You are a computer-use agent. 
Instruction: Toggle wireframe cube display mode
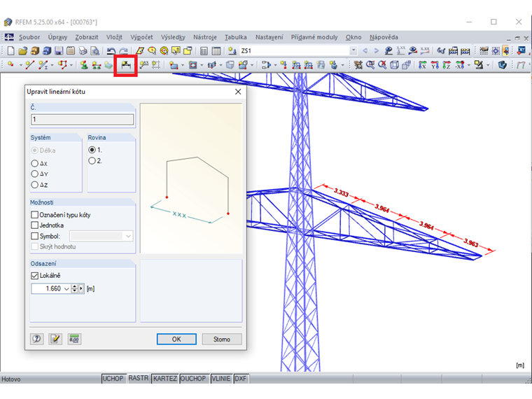tap(394, 64)
